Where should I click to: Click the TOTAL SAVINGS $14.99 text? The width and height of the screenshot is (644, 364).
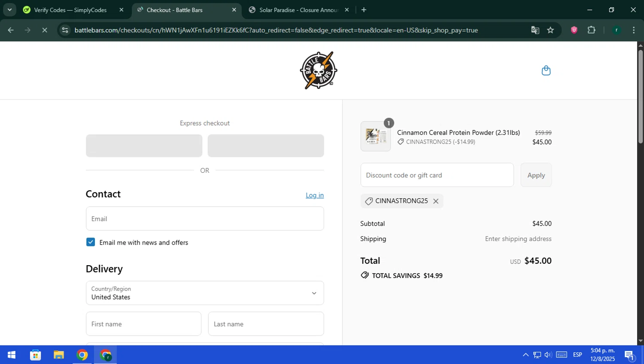point(407,276)
